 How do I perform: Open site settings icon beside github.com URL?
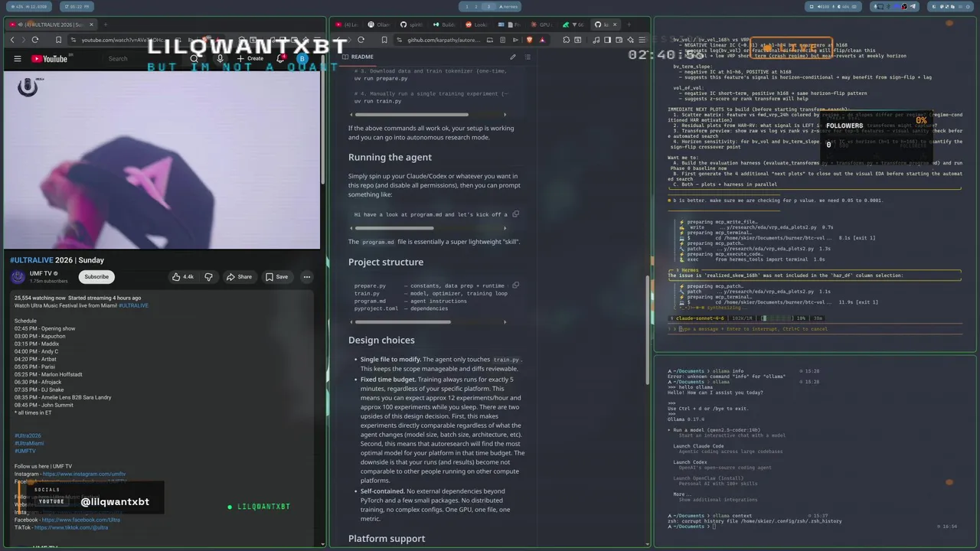[399, 40]
